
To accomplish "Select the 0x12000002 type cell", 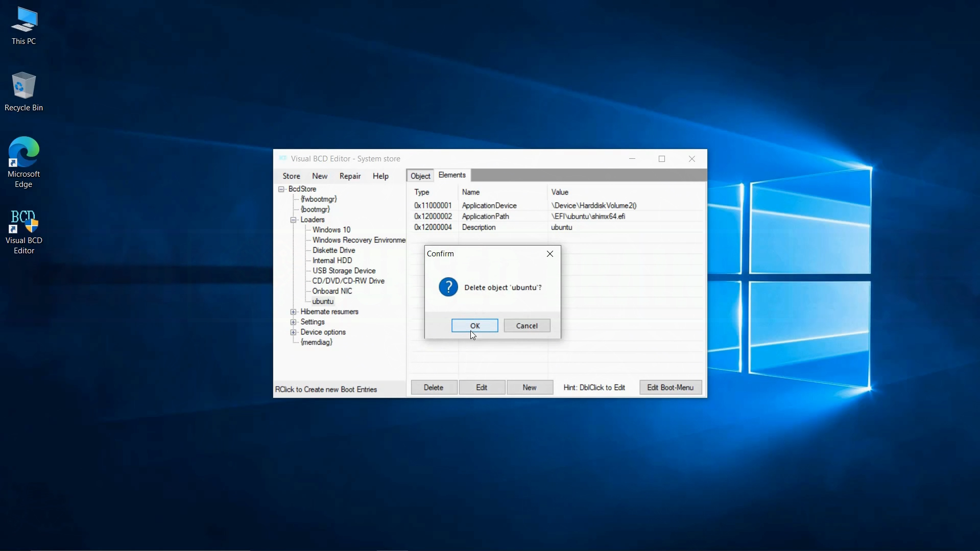I will [433, 217].
